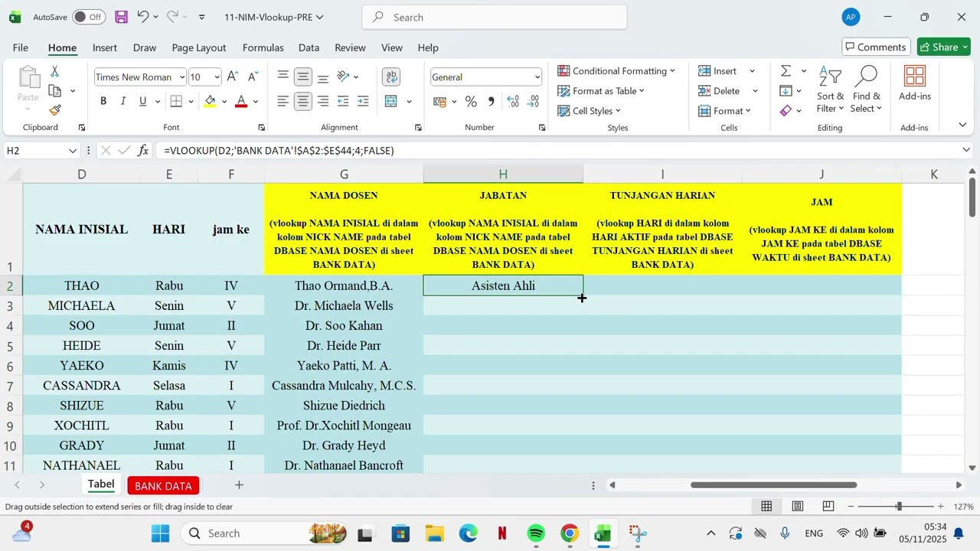Click Sort & Filter button
The width and height of the screenshot is (980, 551).
tap(830, 90)
